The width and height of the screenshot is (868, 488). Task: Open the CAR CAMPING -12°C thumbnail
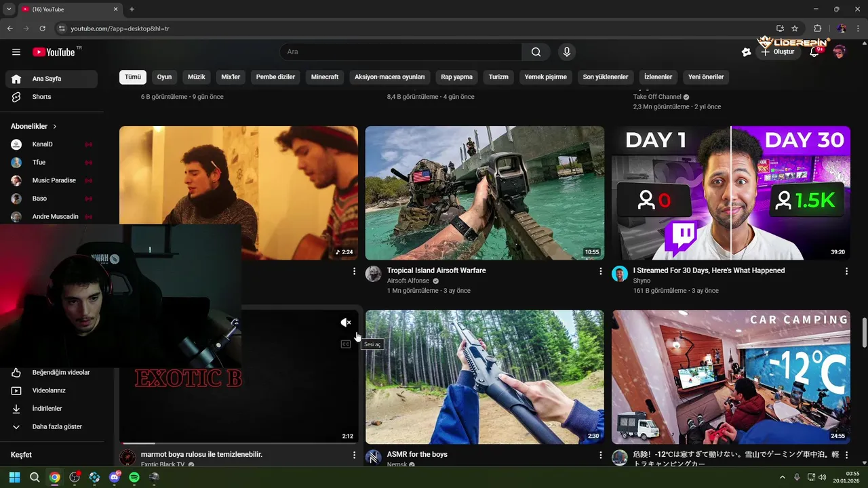click(x=731, y=377)
